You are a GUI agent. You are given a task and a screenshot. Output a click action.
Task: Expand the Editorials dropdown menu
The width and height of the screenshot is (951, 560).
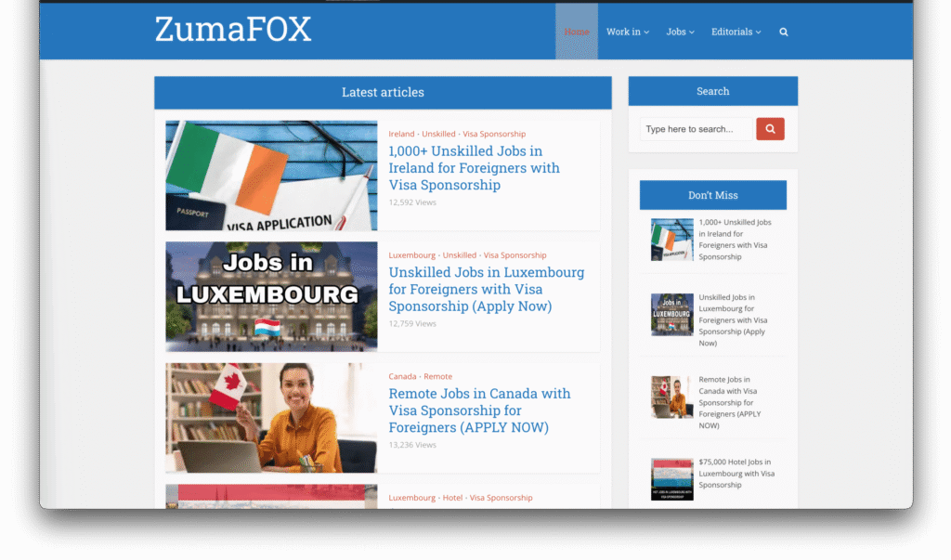coord(736,32)
